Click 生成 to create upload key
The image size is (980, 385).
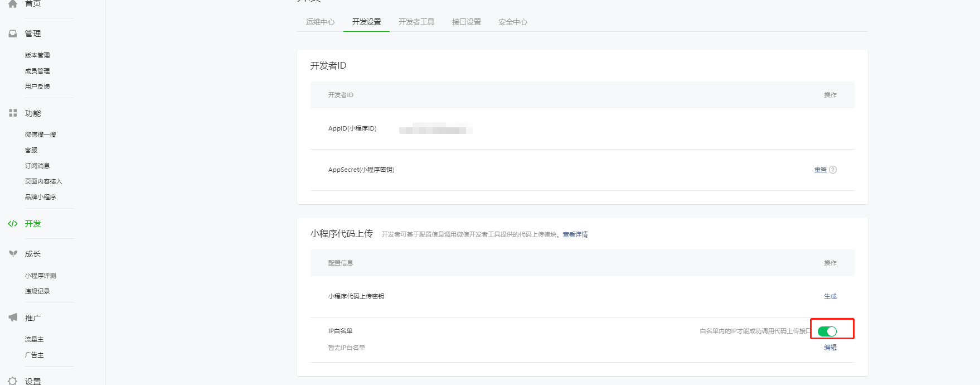point(830,296)
